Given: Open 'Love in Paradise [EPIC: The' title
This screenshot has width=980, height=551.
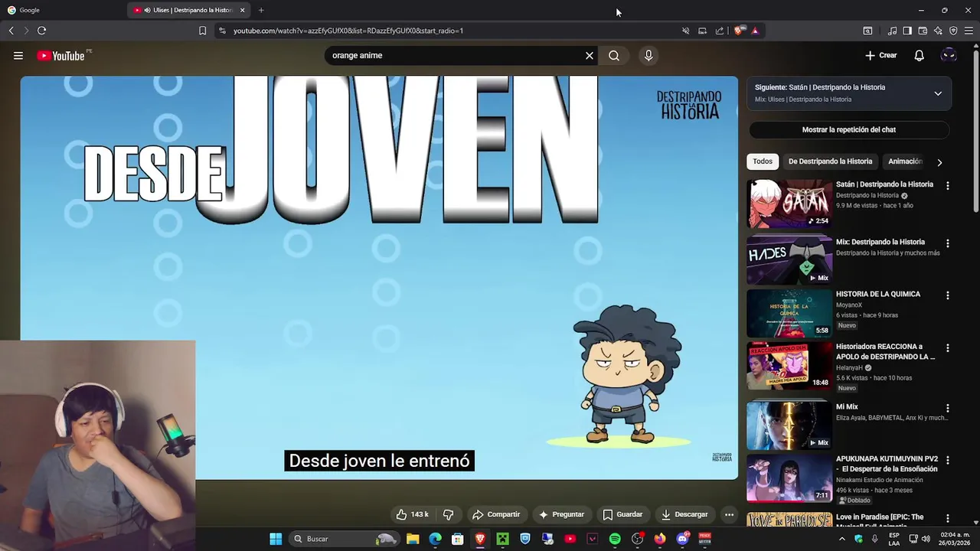Looking at the screenshot, I should coord(880,517).
